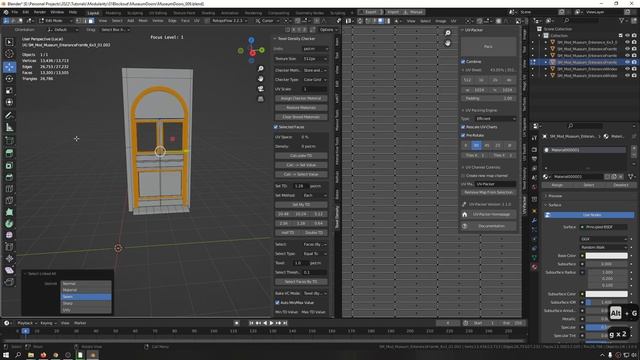Viewport: 640px width, 360px height.
Task: Open the Render menu
Action: point(40,12)
